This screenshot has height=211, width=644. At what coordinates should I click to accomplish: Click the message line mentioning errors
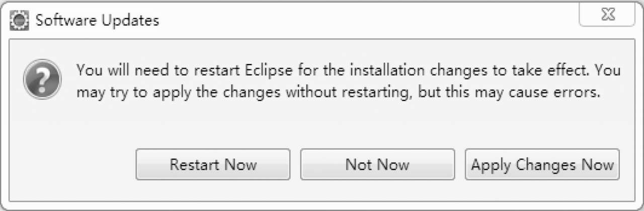click(339, 93)
